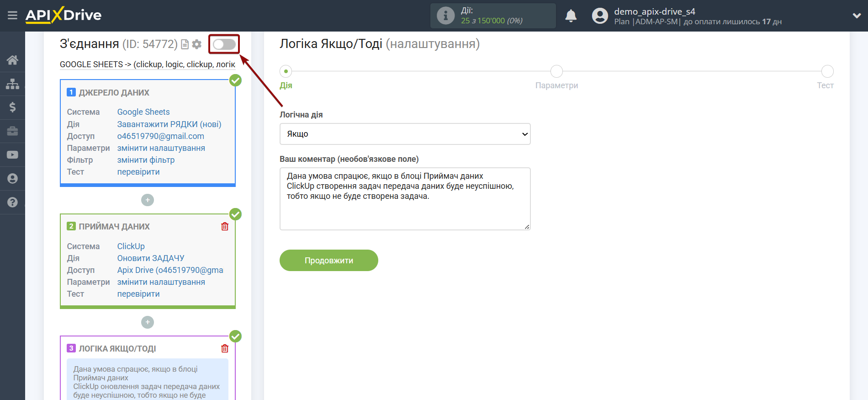The height and width of the screenshot is (400, 868).
Task: Click the Логіка block comment text
Action: [147, 382]
